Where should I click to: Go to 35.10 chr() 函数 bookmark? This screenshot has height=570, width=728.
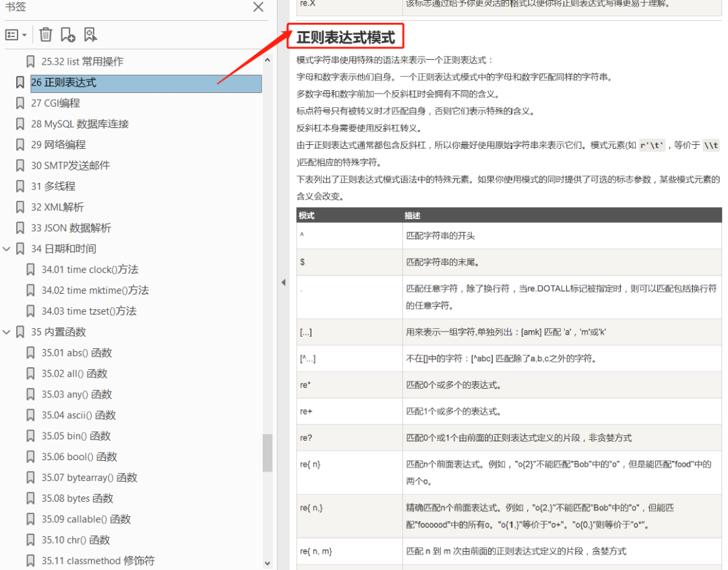point(75,540)
